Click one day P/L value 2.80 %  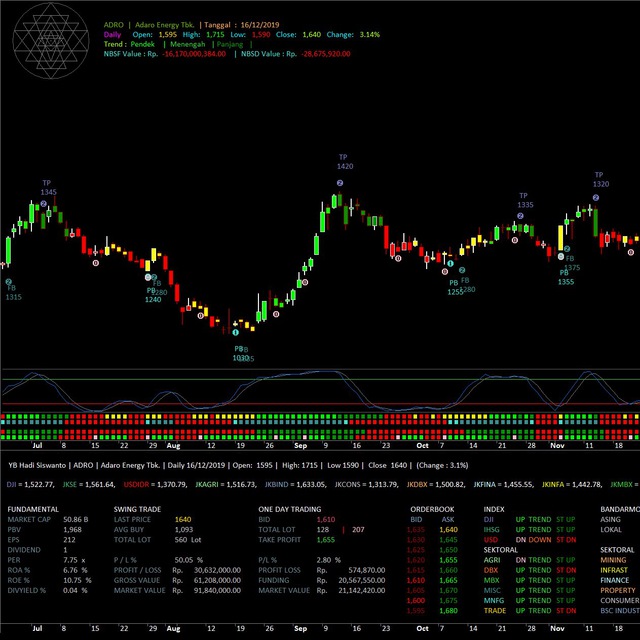[x=329, y=560]
